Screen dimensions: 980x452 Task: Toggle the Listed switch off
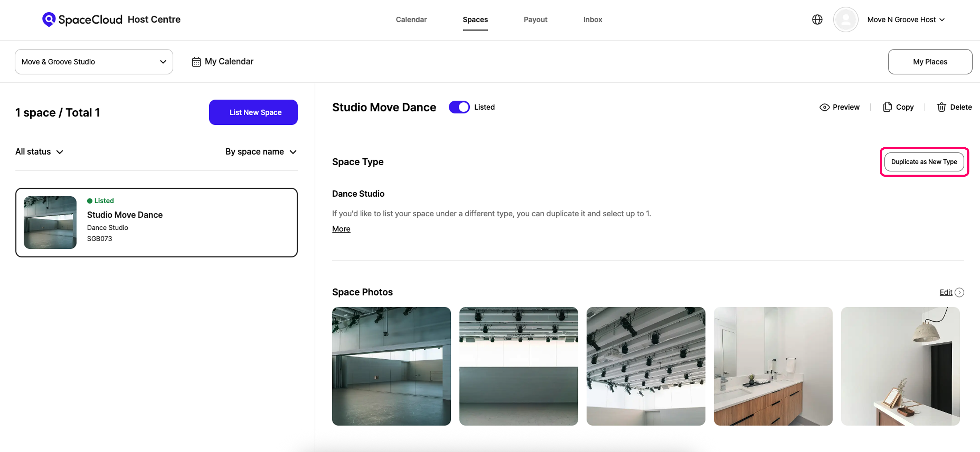(x=459, y=107)
